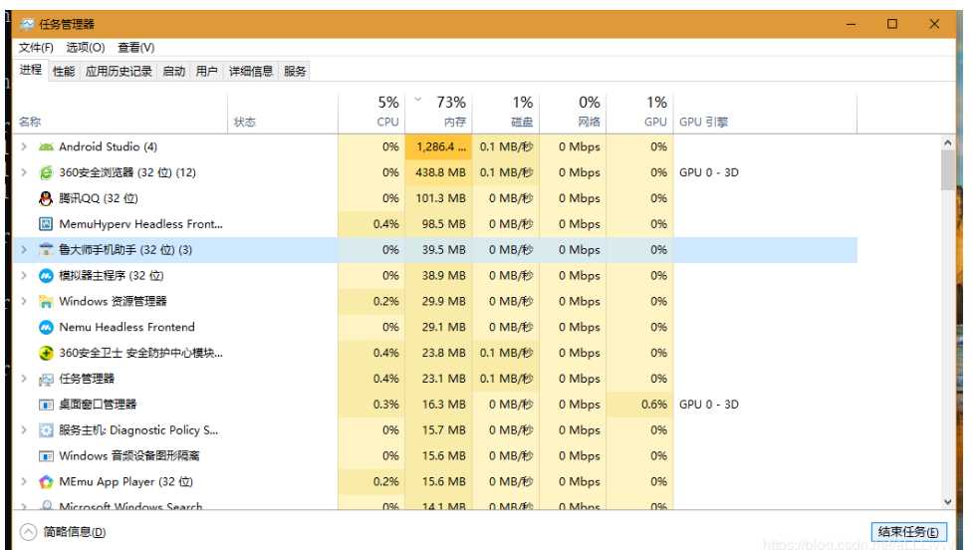Viewport: 980px width, 550px height.
Task: Click the 任务管理器 process row icon
Action: click(46, 379)
